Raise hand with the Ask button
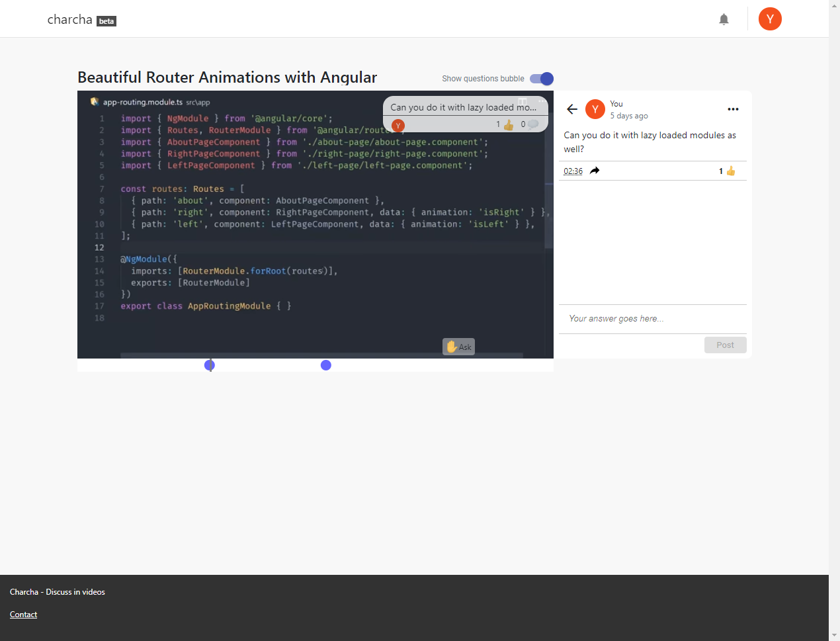Screen dimensions: 840x641 458,347
